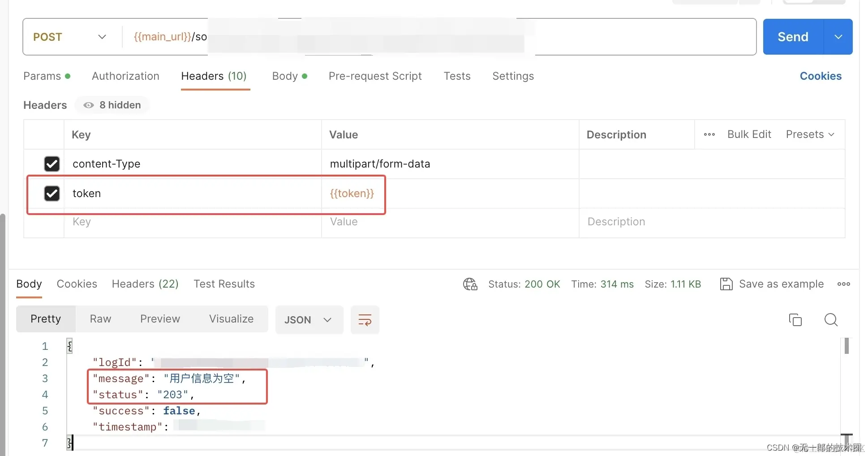Image resolution: width=868 pixels, height=456 pixels.
Task: Click the {{token}} value cell
Action: click(x=450, y=194)
